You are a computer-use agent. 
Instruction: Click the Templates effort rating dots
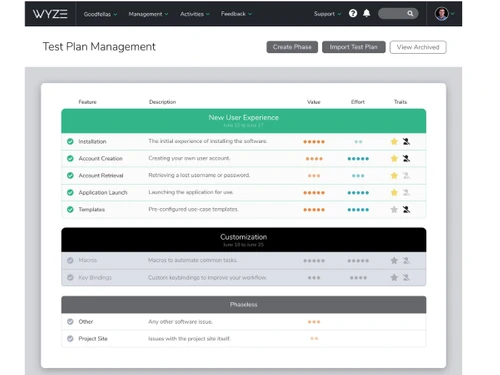click(x=358, y=210)
